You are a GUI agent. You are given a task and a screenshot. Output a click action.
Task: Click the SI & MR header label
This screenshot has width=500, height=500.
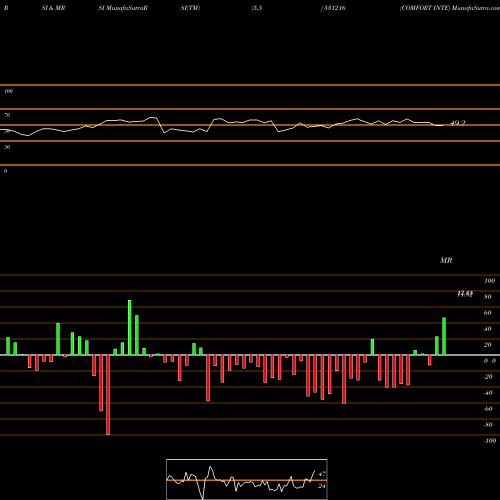tap(53, 8)
